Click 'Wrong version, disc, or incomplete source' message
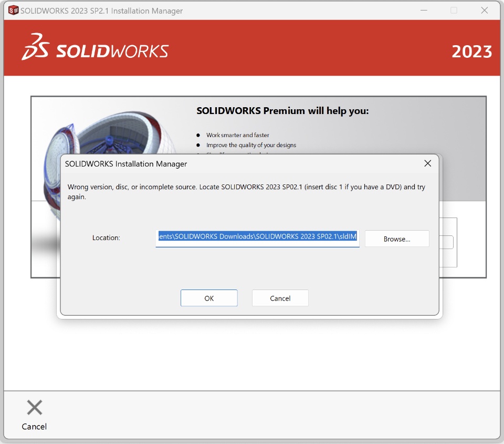 246,192
